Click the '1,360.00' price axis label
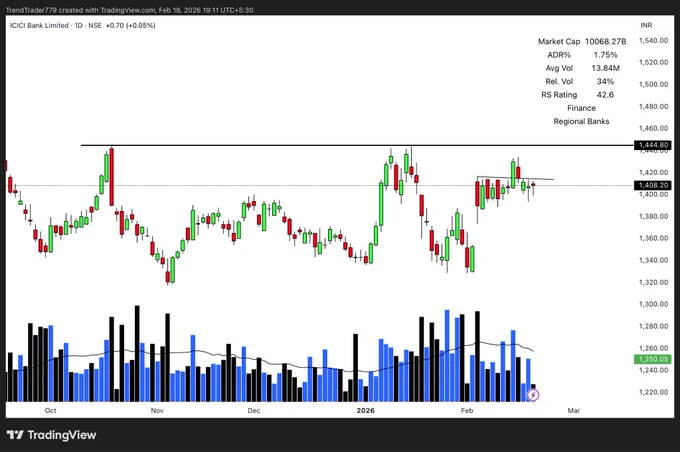The width and height of the screenshot is (680, 452). pyautogui.click(x=654, y=238)
